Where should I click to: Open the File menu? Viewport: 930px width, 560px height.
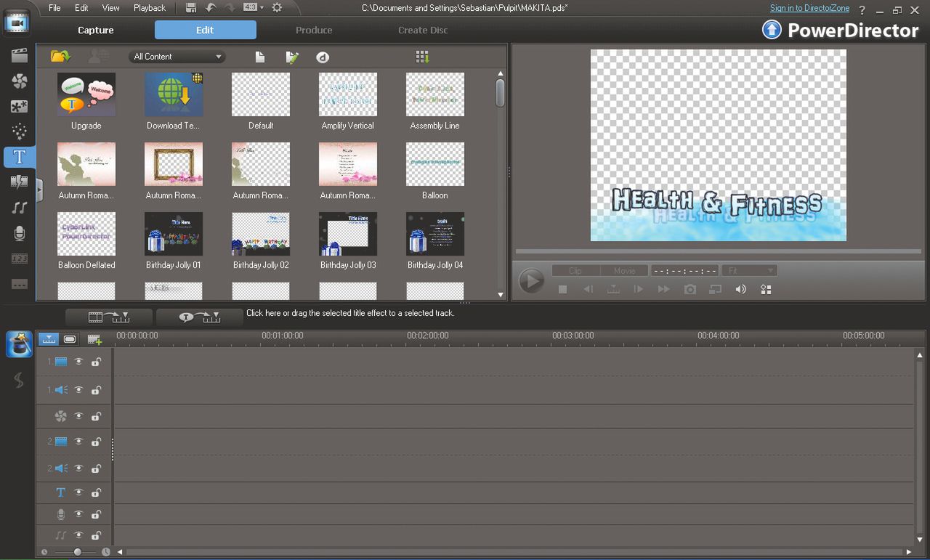54,8
